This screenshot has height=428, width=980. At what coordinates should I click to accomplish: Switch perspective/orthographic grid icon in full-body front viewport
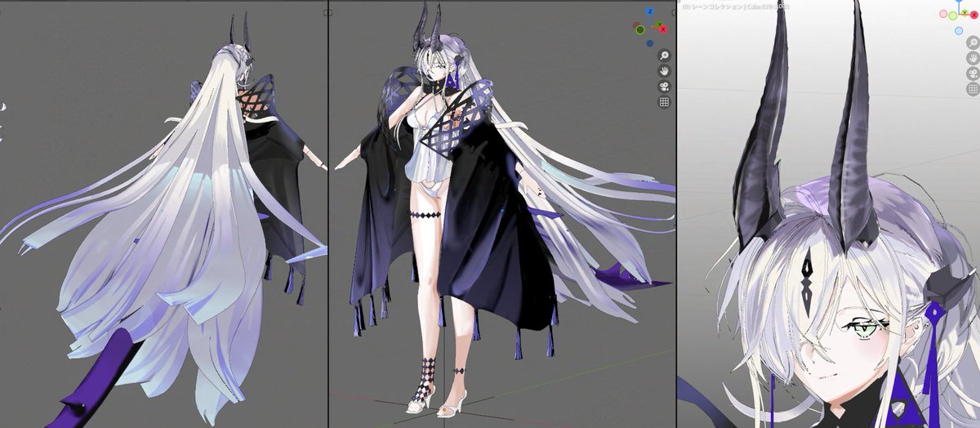click(x=665, y=102)
